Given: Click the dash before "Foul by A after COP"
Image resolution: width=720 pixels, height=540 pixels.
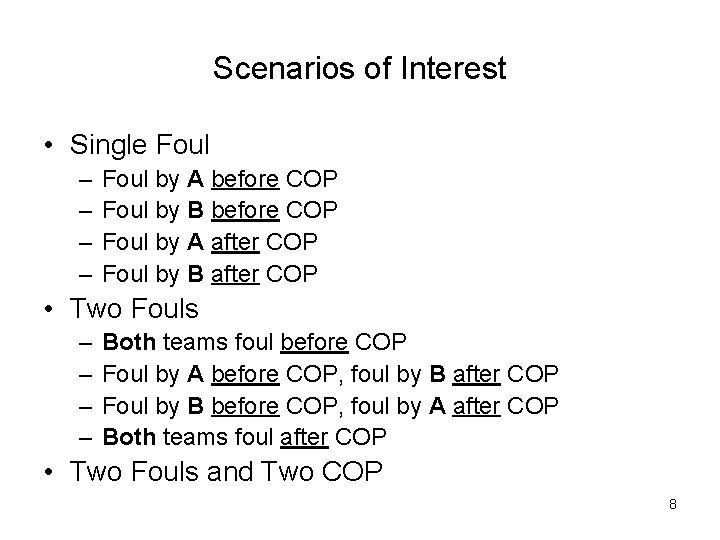Looking at the screenshot, I should [x=79, y=242].
